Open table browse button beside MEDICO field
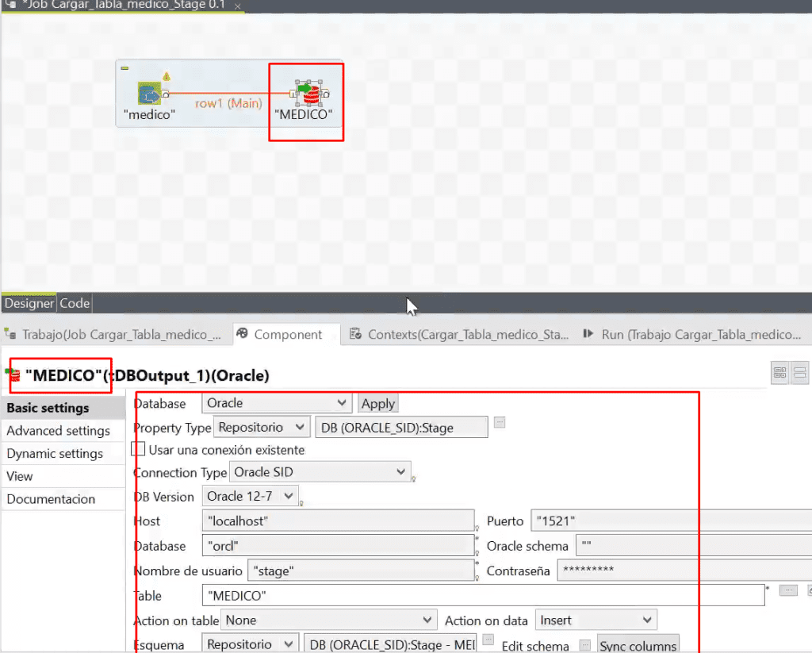 788,590
